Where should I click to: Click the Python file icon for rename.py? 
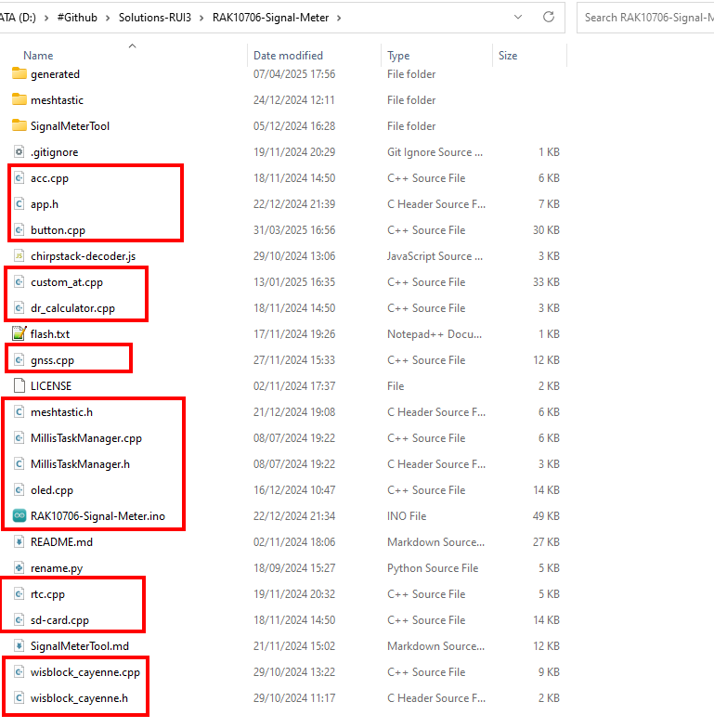(19, 568)
